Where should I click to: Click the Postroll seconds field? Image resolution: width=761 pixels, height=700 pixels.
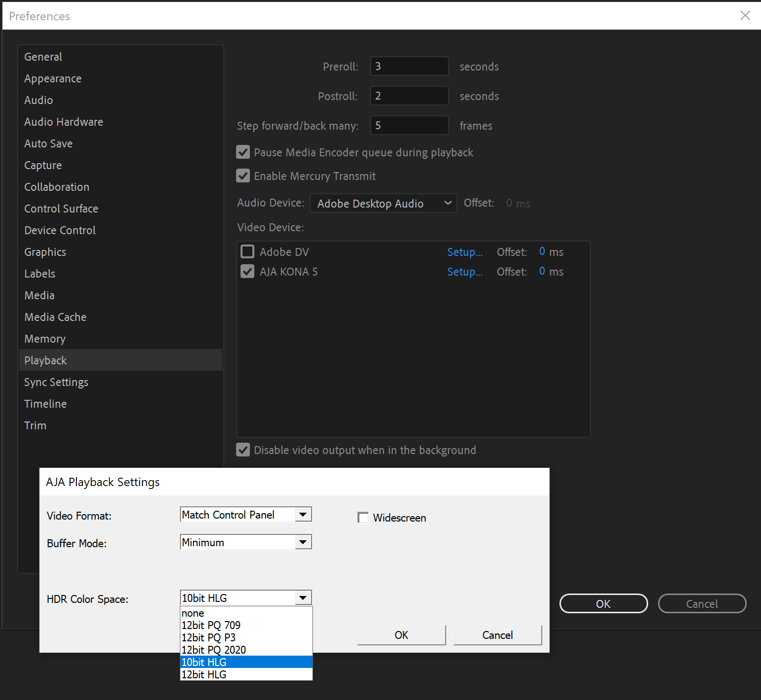click(x=409, y=96)
